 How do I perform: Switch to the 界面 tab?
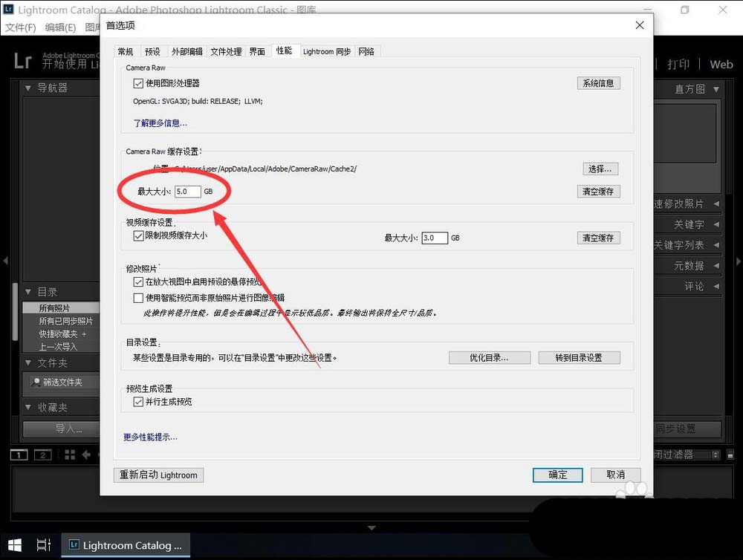click(257, 51)
